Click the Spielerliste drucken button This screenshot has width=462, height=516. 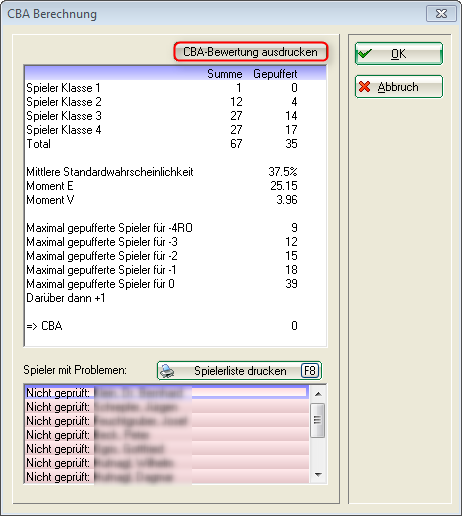point(239,371)
